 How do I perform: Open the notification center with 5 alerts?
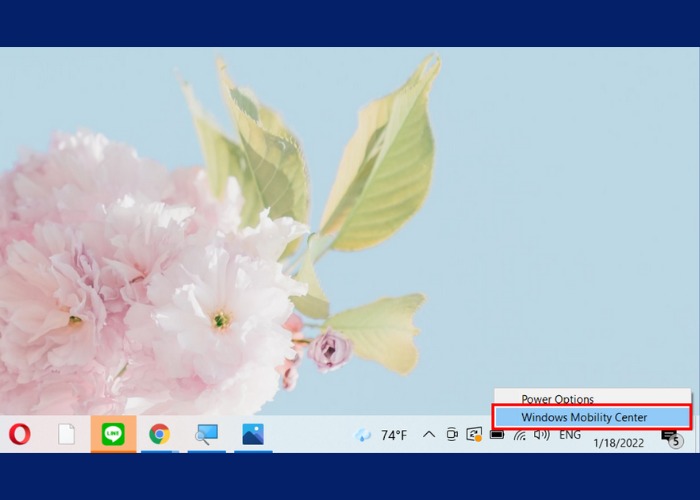point(671,437)
